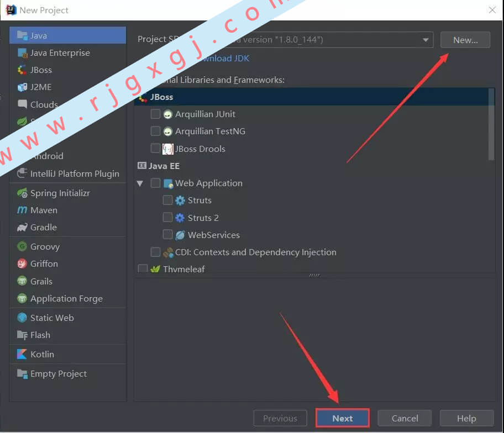The image size is (504, 433).
Task: Click the WebServices icon
Action: coord(180,235)
